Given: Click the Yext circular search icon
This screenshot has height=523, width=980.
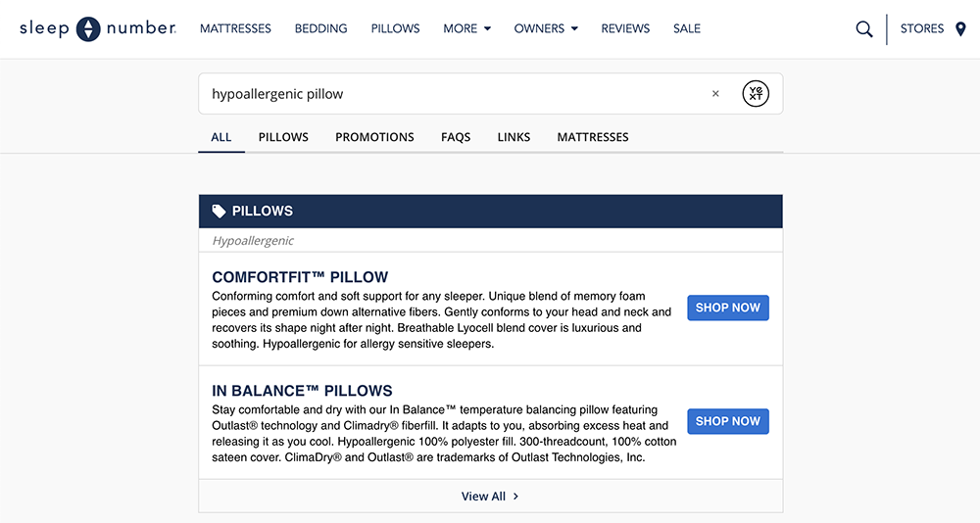Looking at the screenshot, I should click(756, 94).
